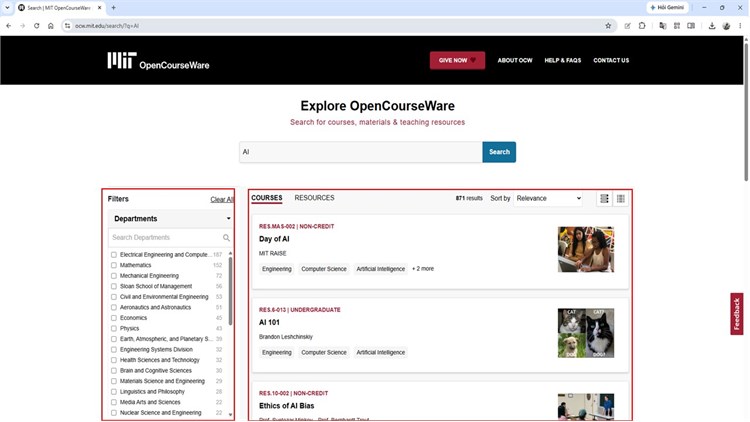Open browser downloads icon
Screen dimensions: 750x422
click(x=712, y=26)
